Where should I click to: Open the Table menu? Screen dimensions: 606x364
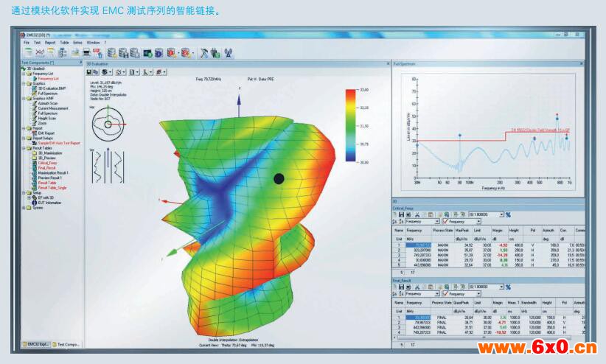pos(65,43)
